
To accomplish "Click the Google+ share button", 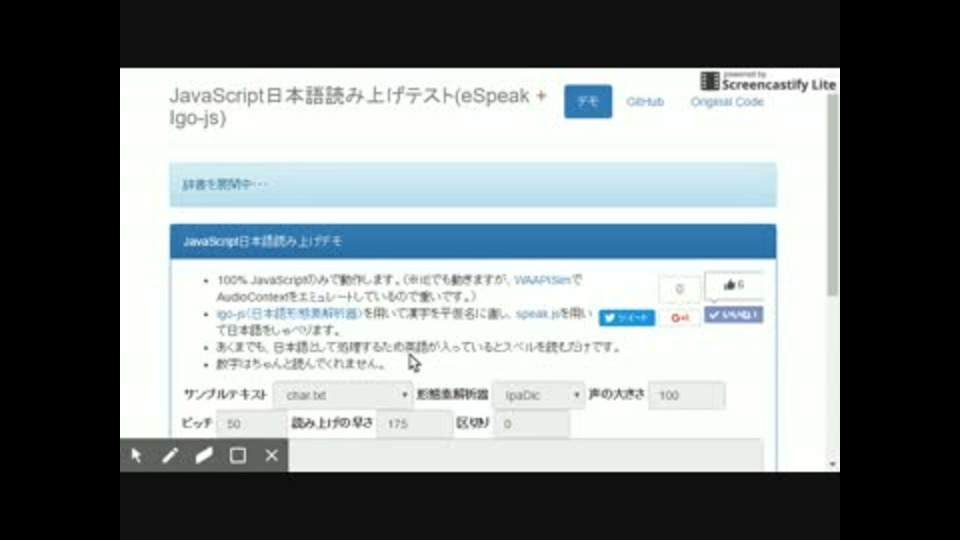I will (x=680, y=318).
